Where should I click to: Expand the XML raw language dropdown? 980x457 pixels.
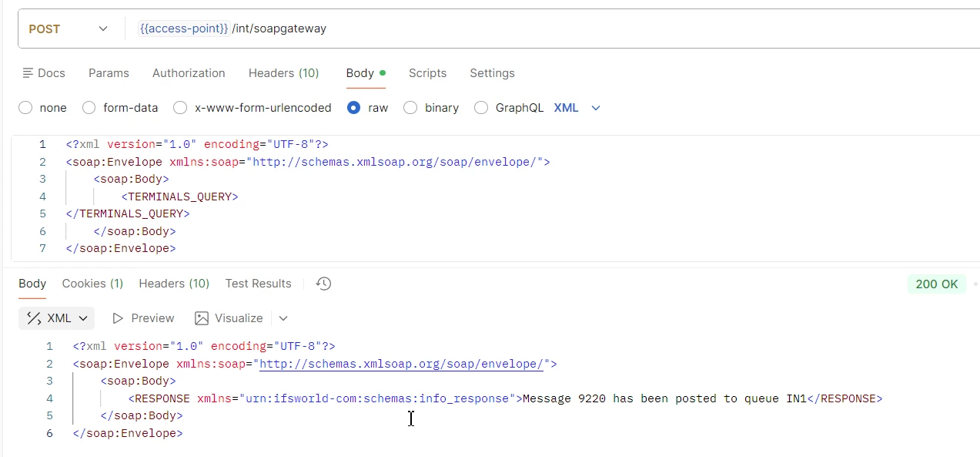[595, 108]
